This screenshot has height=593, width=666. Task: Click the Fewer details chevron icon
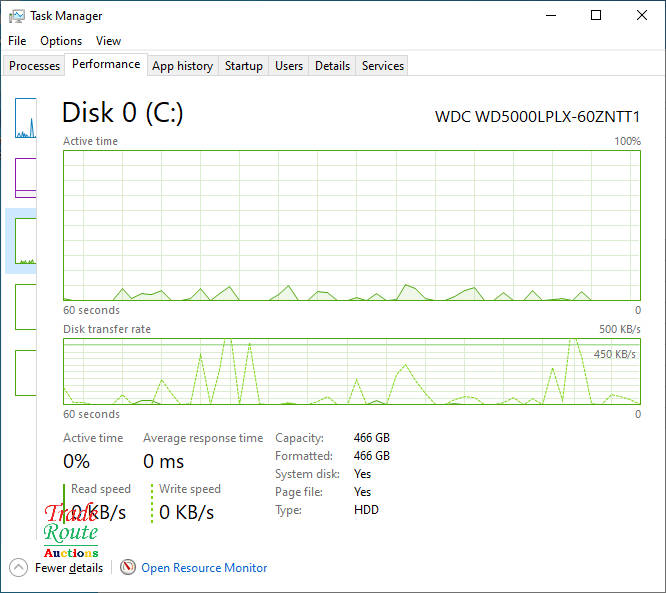coord(19,567)
